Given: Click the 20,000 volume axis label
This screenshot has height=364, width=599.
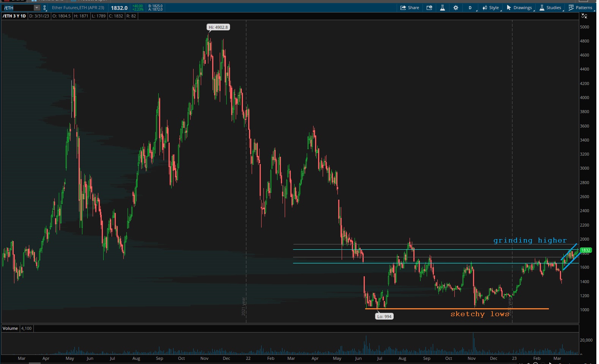Looking at the screenshot, I should (x=586, y=340).
